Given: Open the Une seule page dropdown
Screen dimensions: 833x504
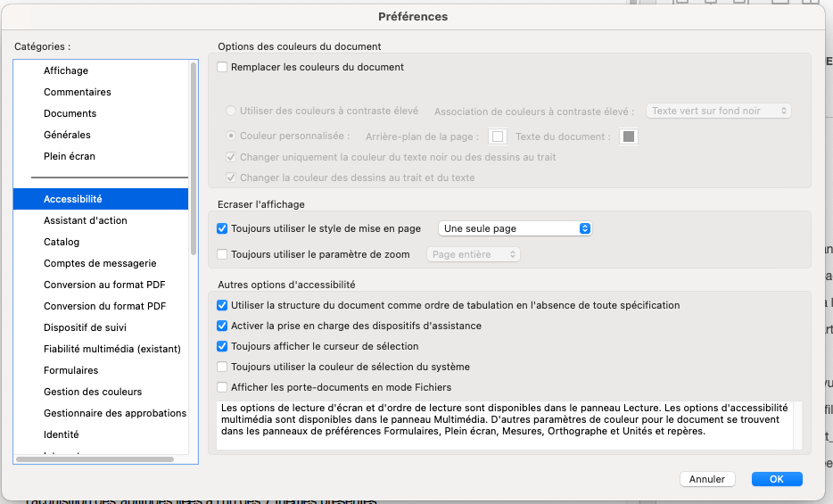Looking at the screenshot, I should point(515,228).
